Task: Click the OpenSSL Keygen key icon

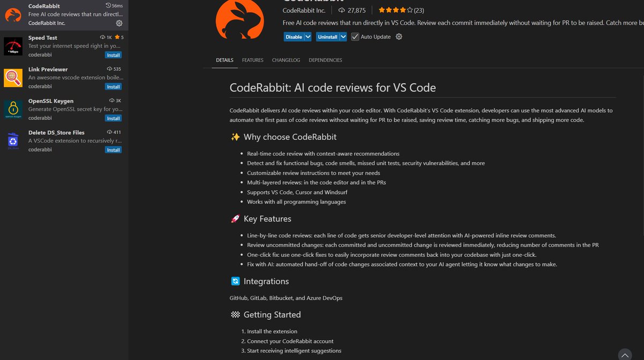Action: coord(13,110)
